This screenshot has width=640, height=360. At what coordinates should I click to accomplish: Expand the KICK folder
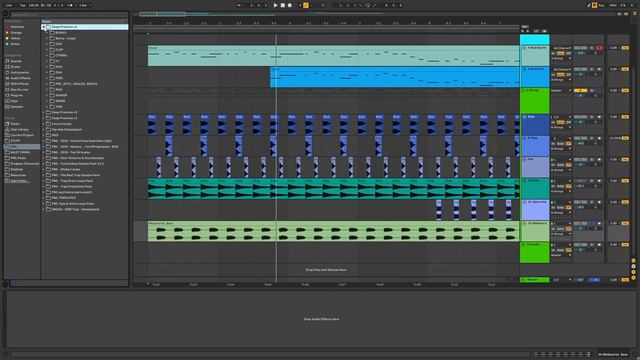(x=47, y=67)
